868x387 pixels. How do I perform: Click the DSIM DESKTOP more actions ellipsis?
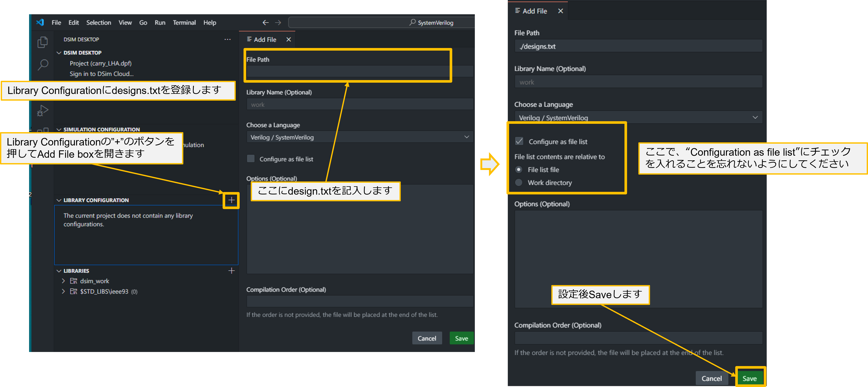[227, 39]
